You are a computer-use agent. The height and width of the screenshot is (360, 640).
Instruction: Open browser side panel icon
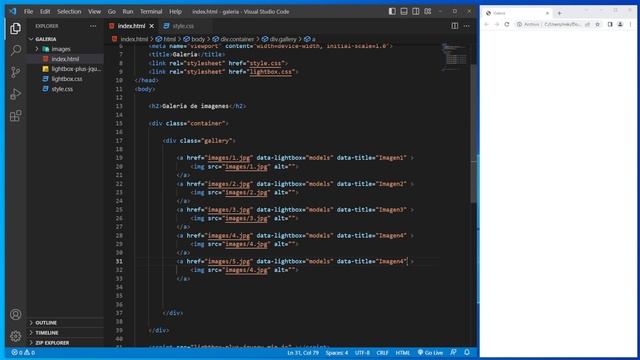(x=610, y=24)
